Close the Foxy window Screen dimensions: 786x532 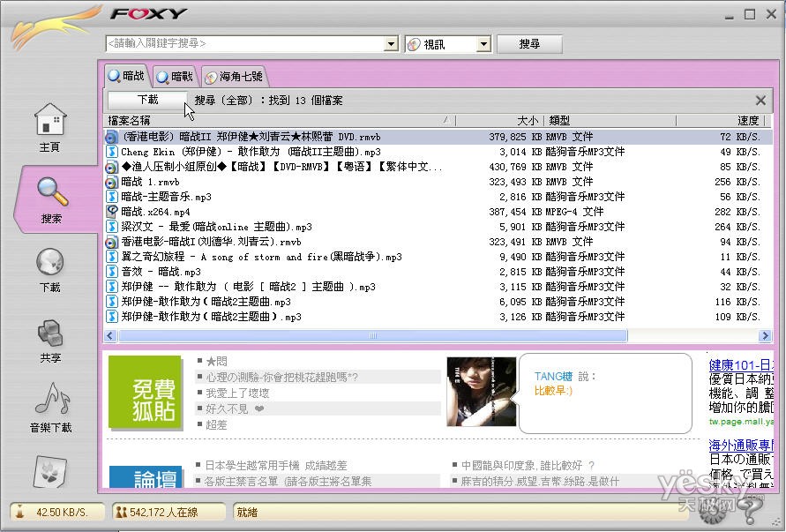pos(771,14)
